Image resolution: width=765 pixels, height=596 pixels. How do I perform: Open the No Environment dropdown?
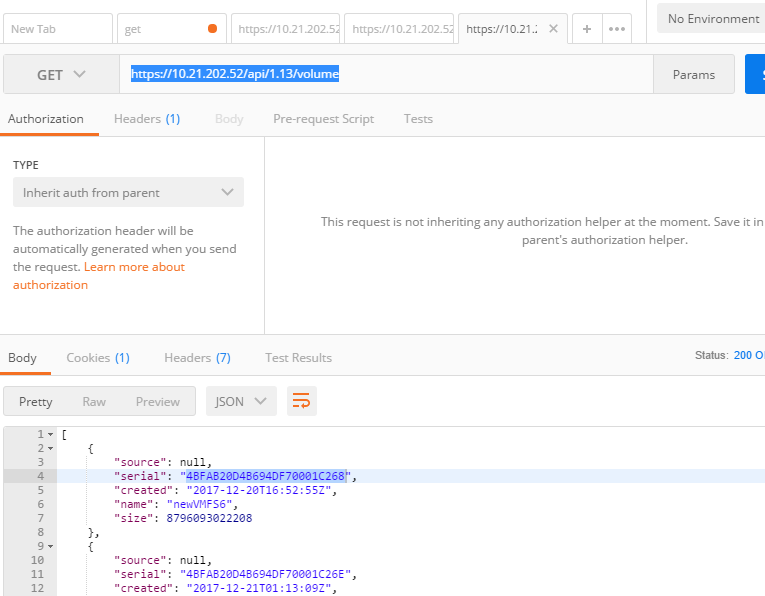[x=713, y=19]
